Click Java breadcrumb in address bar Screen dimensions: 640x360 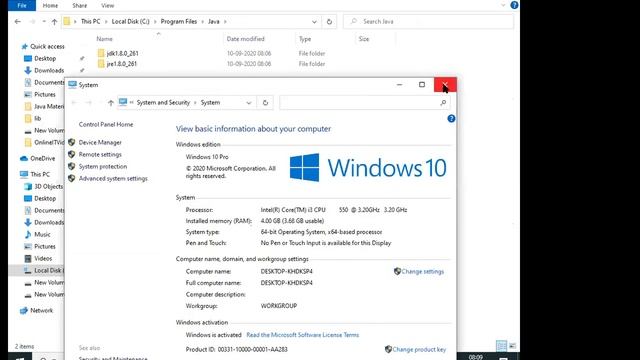pyautogui.click(x=214, y=21)
